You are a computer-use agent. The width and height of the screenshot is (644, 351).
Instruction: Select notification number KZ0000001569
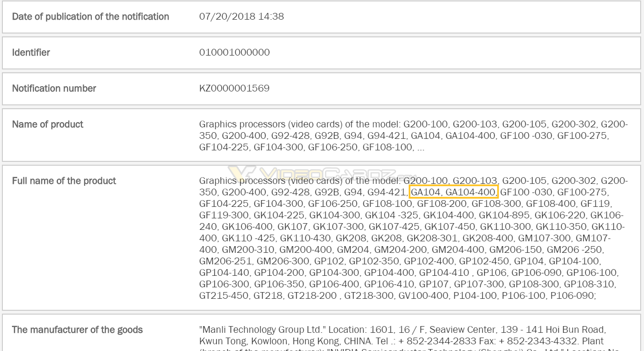point(235,89)
